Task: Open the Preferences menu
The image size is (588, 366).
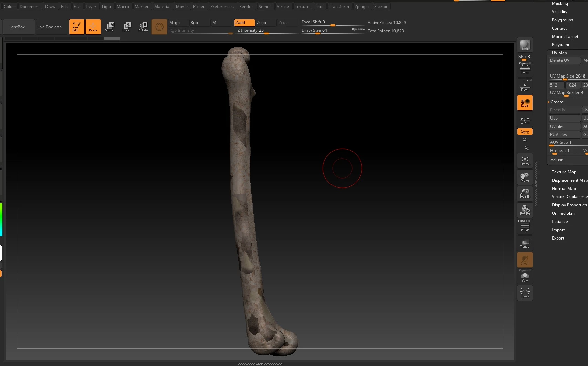Action: pos(222,7)
